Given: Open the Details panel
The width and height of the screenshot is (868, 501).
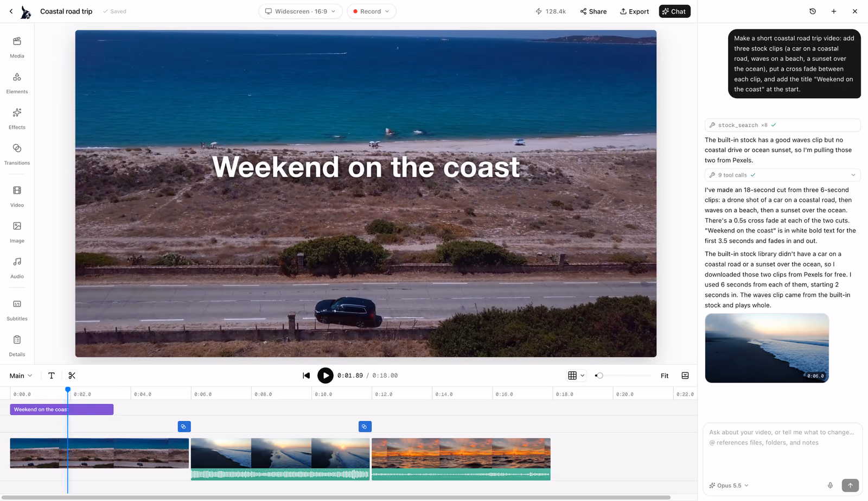Looking at the screenshot, I should coord(17,346).
